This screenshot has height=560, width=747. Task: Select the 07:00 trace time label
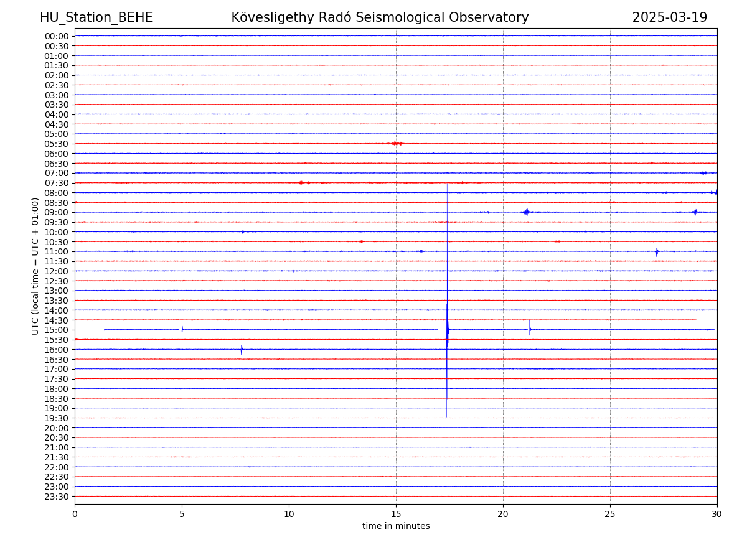coord(57,173)
